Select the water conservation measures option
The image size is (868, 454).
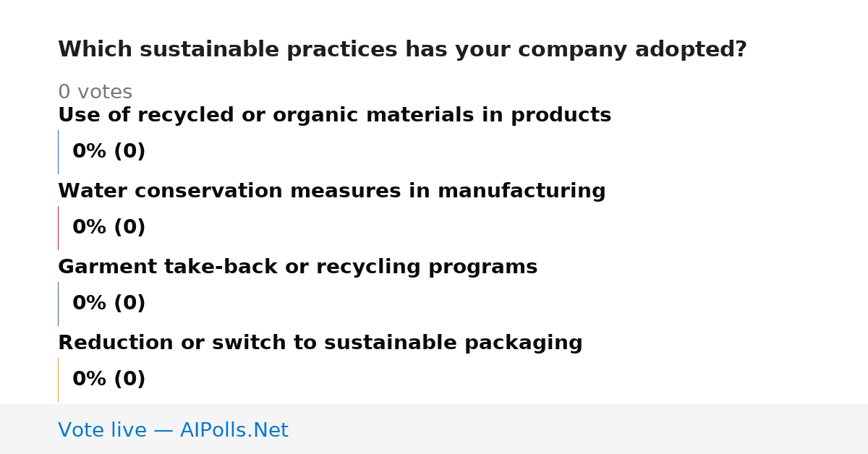(x=331, y=192)
